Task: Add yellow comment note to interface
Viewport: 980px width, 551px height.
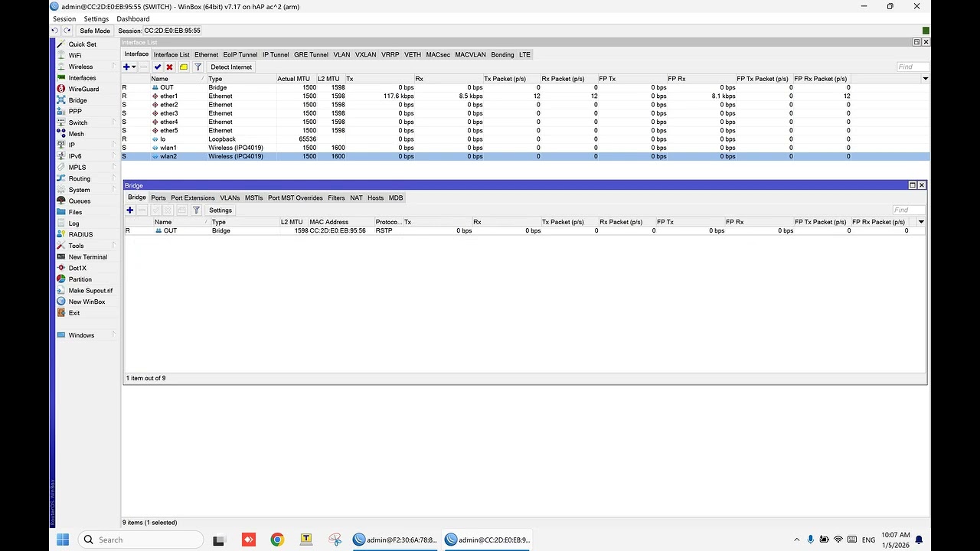Action: tap(184, 67)
